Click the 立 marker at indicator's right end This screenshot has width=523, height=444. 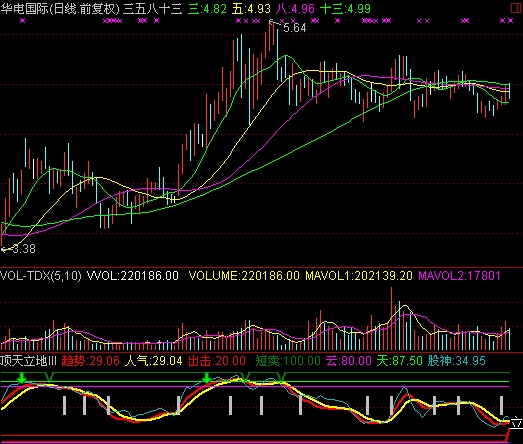tap(516, 422)
